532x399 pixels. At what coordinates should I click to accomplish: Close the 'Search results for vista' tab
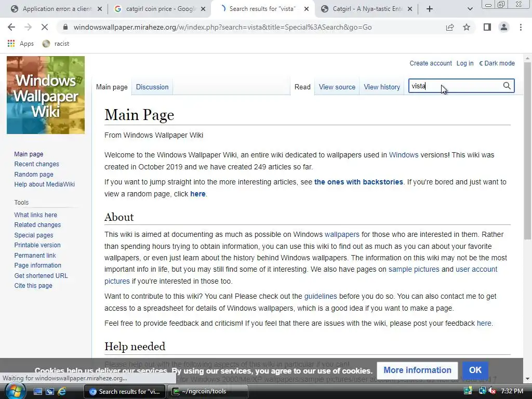[307, 9]
